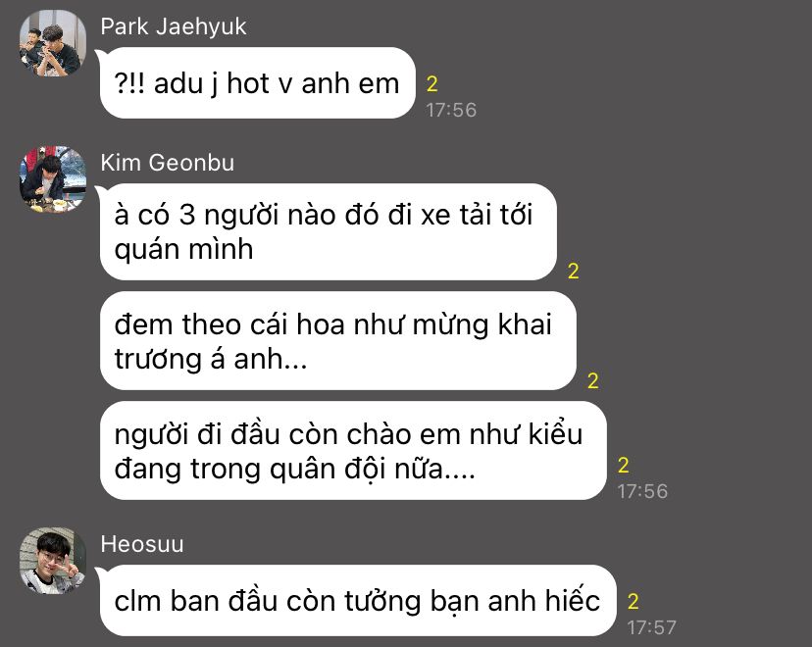Image resolution: width=812 pixels, height=647 pixels.
Task: Select the message about 3 người đi xe tải
Action: click(x=328, y=232)
